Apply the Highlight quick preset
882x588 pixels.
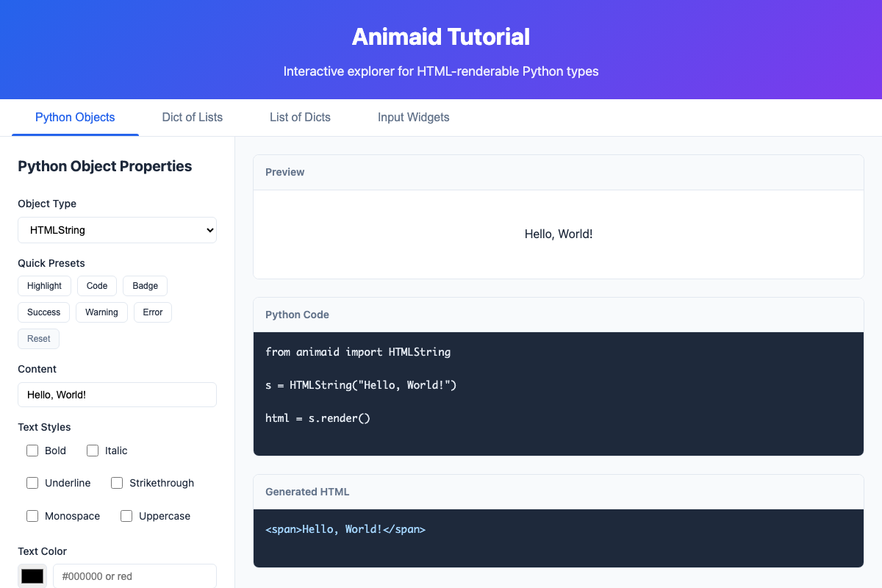pyautogui.click(x=44, y=285)
